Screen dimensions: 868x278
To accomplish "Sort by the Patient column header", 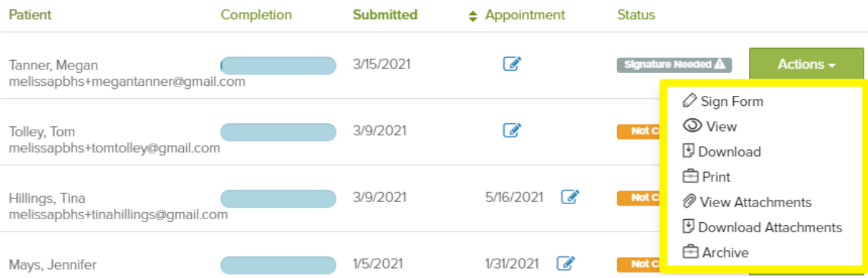I will (x=30, y=15).
